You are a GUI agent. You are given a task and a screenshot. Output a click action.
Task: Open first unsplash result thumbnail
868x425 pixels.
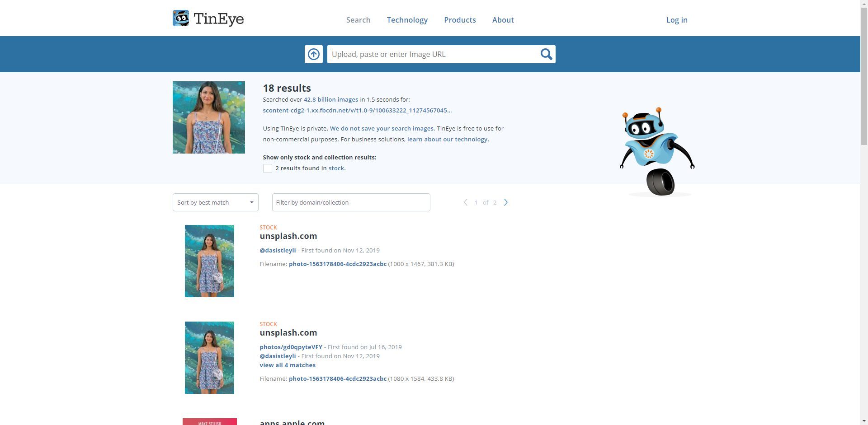[209, 261]
